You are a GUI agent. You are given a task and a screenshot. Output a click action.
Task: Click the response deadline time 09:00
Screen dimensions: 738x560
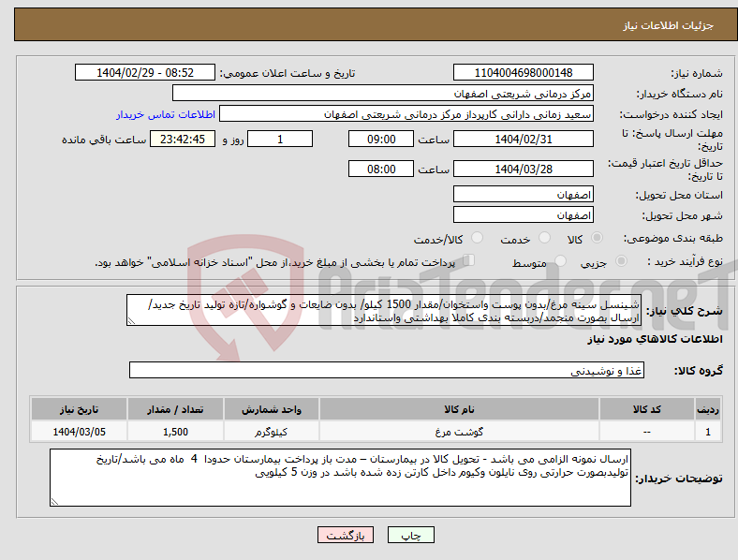pos(381,139)
